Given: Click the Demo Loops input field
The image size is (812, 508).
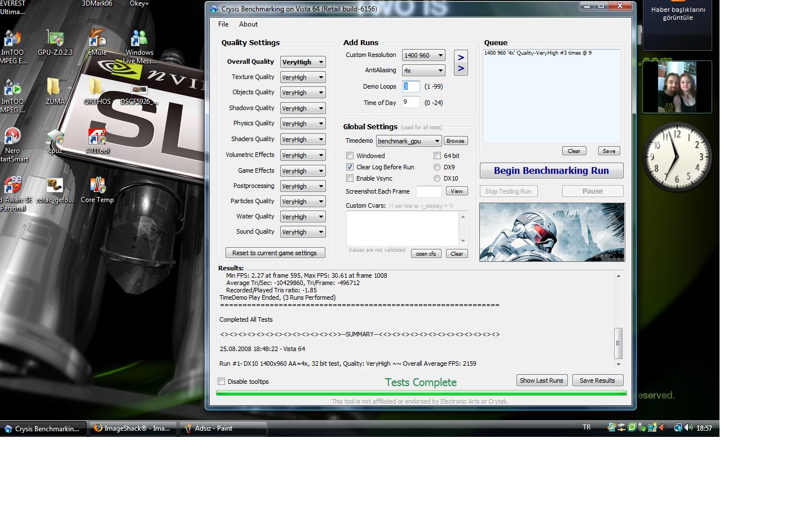Looking at the screenshot, I should pos(411,86).
